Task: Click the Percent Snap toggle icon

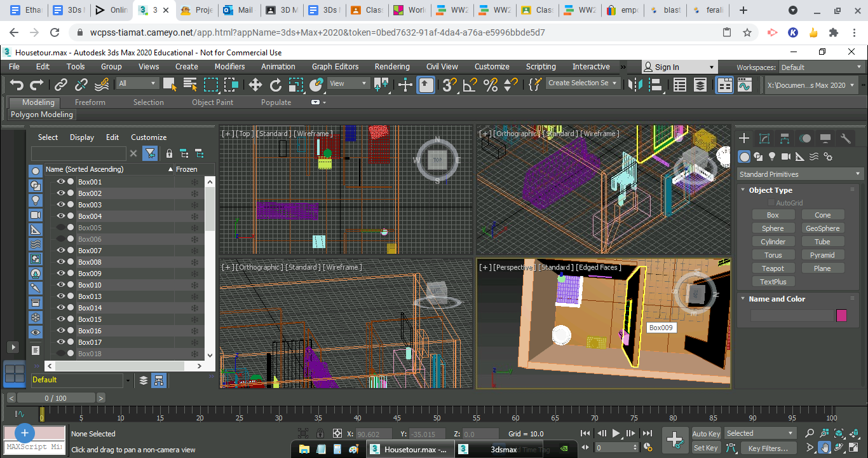Action: tap(491, 85)
